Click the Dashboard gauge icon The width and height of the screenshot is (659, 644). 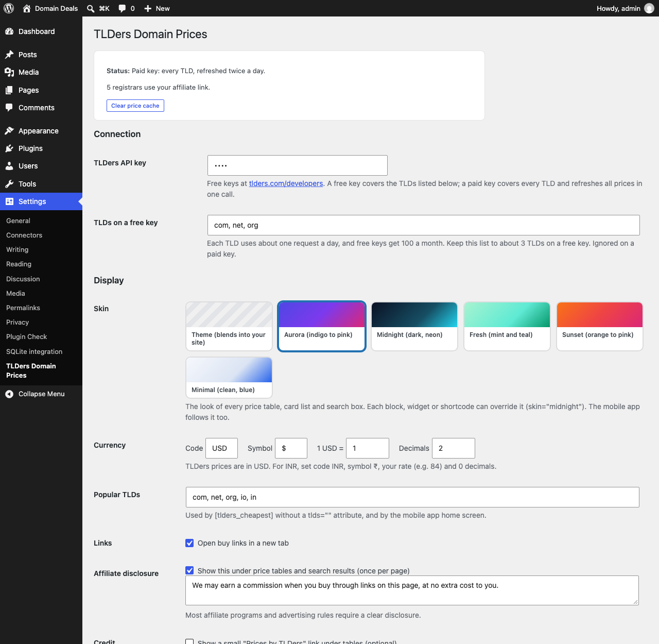click(9, 31)
